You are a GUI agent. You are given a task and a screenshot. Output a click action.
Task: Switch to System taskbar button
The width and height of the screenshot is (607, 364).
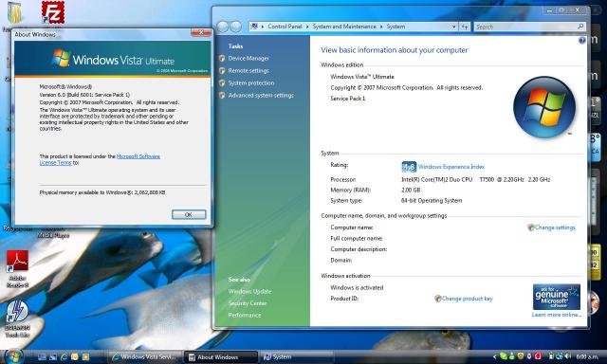coord(296,357)
